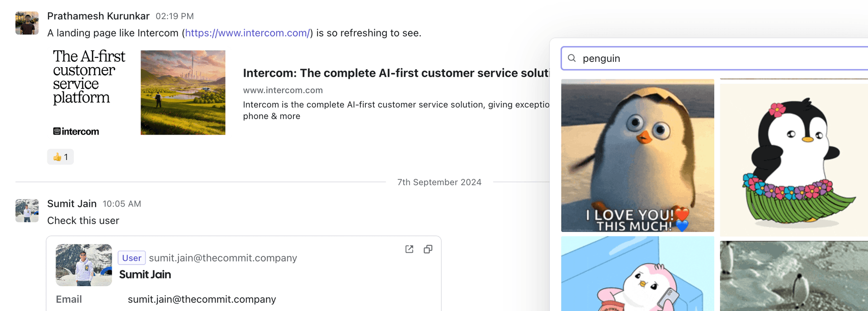Click the 02:19 PM message timestamp

(175, 16)
